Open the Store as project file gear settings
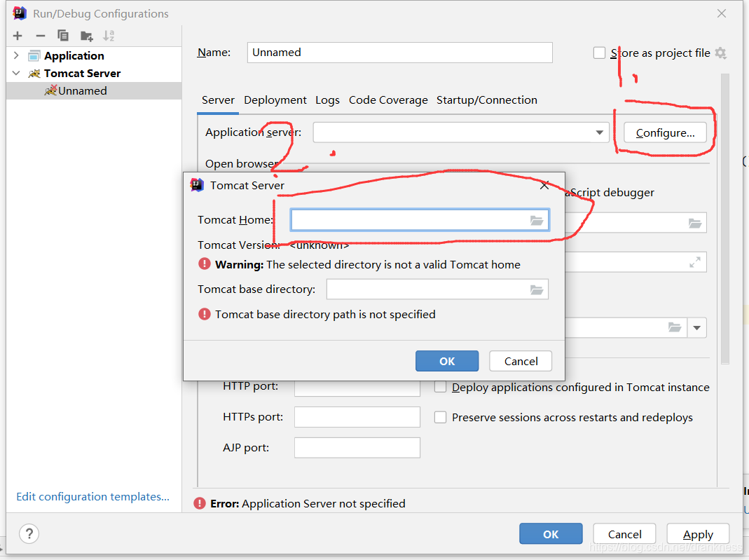 721,53
